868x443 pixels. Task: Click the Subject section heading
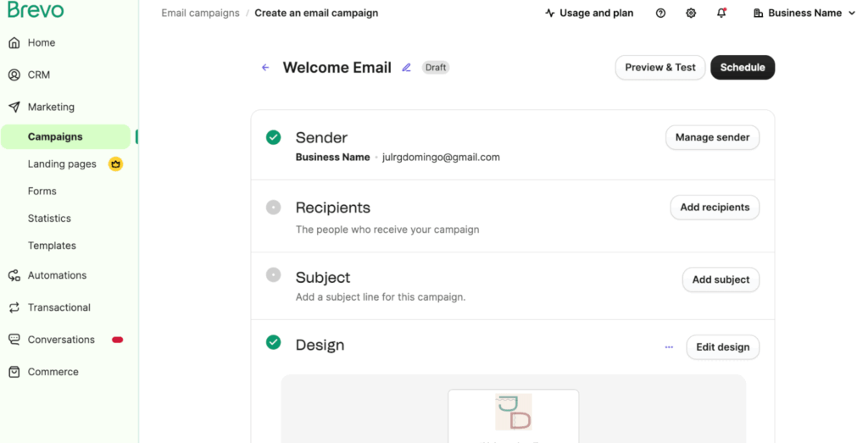pos(323,277)
